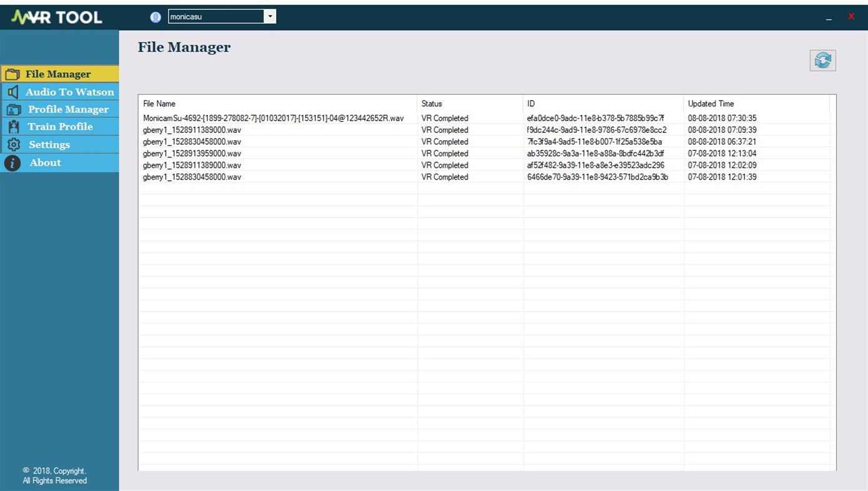Click the user avatar icon in top bar
Screen dimensions: 868x491
click(x=155, y=17)
